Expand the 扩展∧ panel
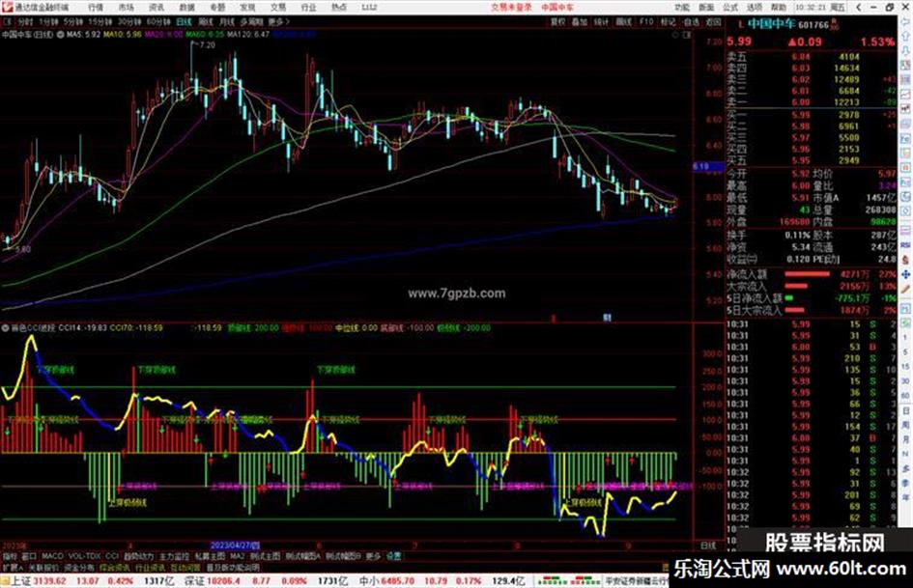The width and height of the screenshot is (913, 588). (x=13, y=568)
